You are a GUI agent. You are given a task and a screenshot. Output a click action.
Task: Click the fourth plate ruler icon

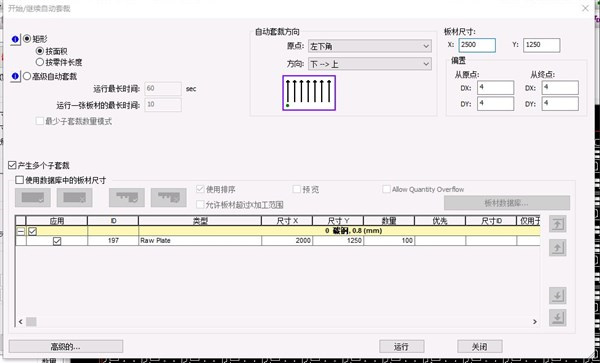(x=169, y=197)
